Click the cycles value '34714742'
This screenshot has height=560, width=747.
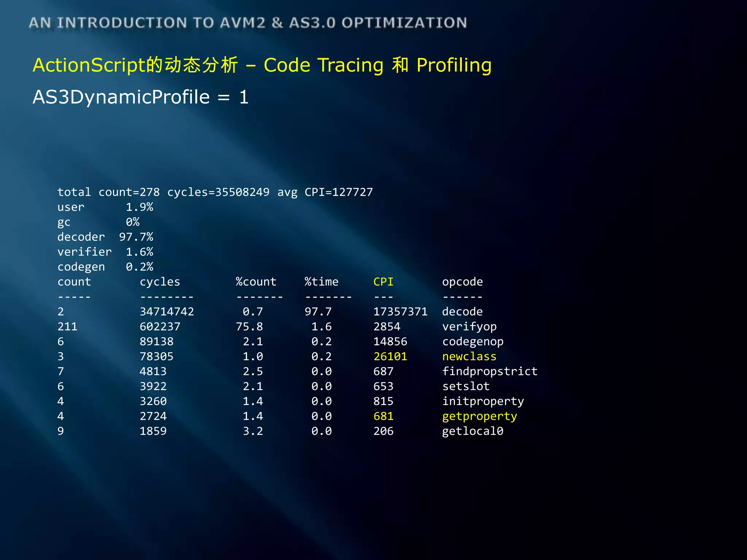pyautogui.click(x=167, y=312)
